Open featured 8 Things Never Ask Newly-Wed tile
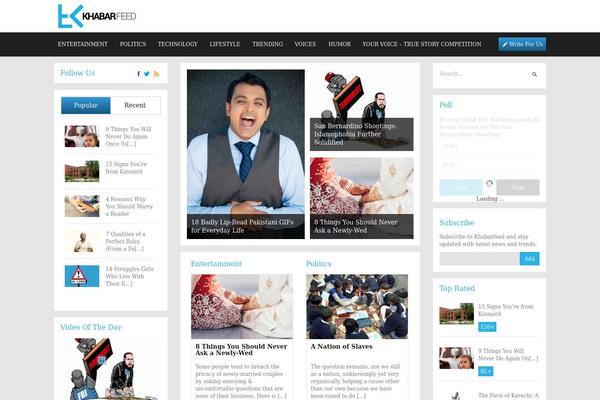This screenshot has height=400, width=600. pyautogui.click(x=362, y=198)
